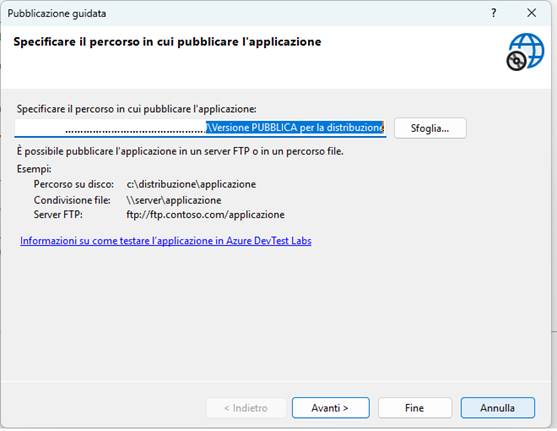This screenshot has height=431, width=557.
Task: Cancel the wizard with Annulla
Action: tap(497, 408)
